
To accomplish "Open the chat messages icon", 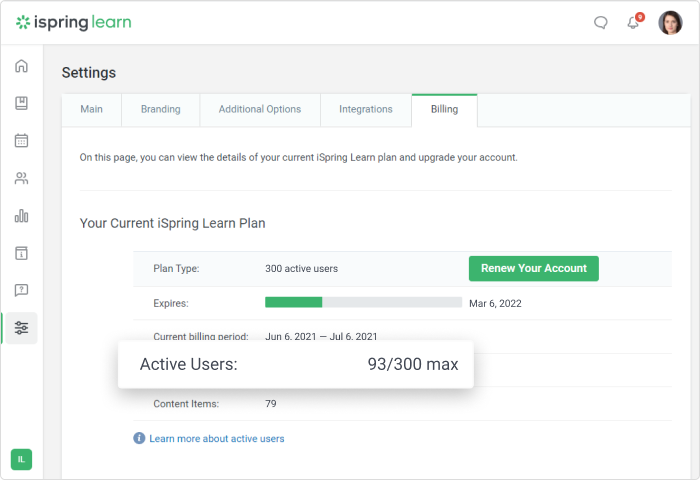I will pos(600,22).
